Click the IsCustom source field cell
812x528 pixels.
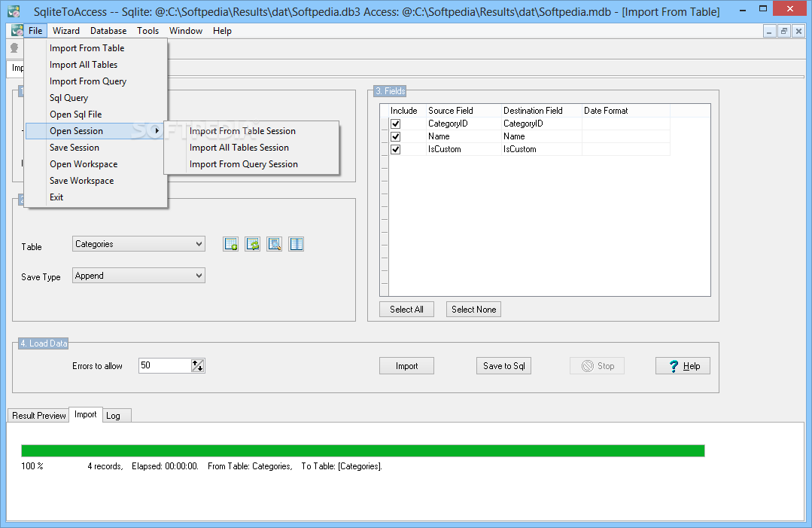tap(464, 149)
